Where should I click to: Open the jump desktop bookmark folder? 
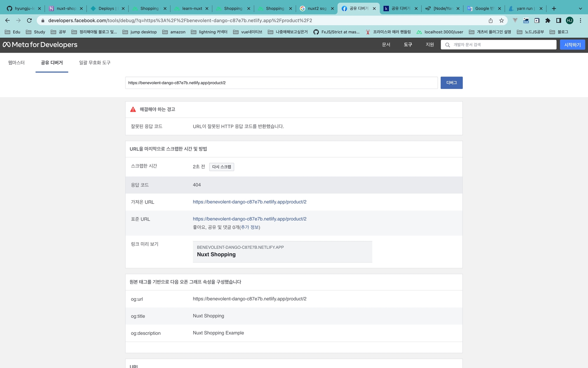click(139, 32)
